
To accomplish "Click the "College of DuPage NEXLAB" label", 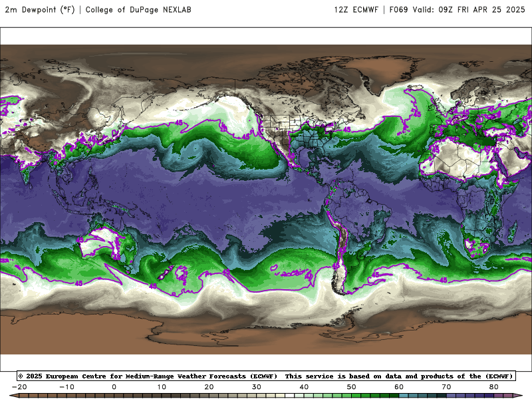I will click(138, 9).
